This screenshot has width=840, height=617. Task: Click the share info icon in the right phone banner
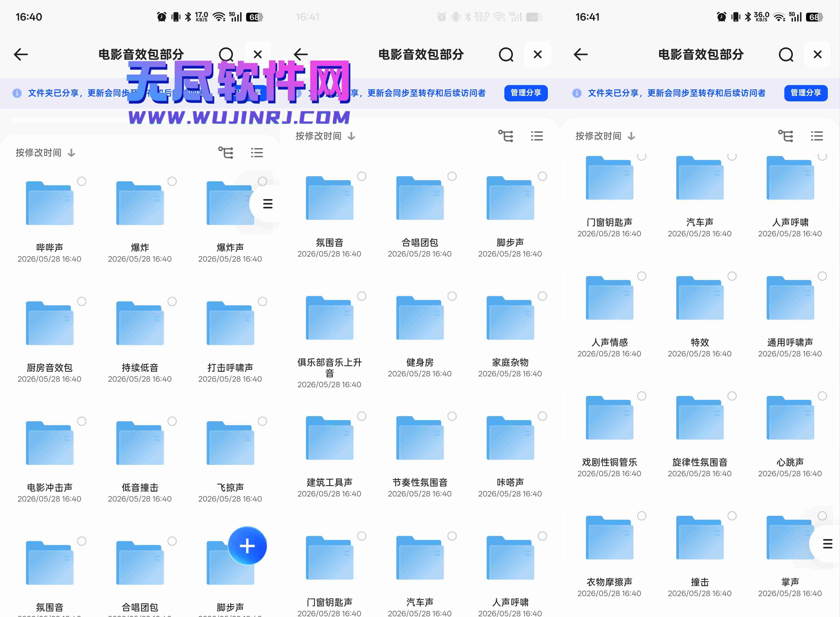[x=576, y=93]
